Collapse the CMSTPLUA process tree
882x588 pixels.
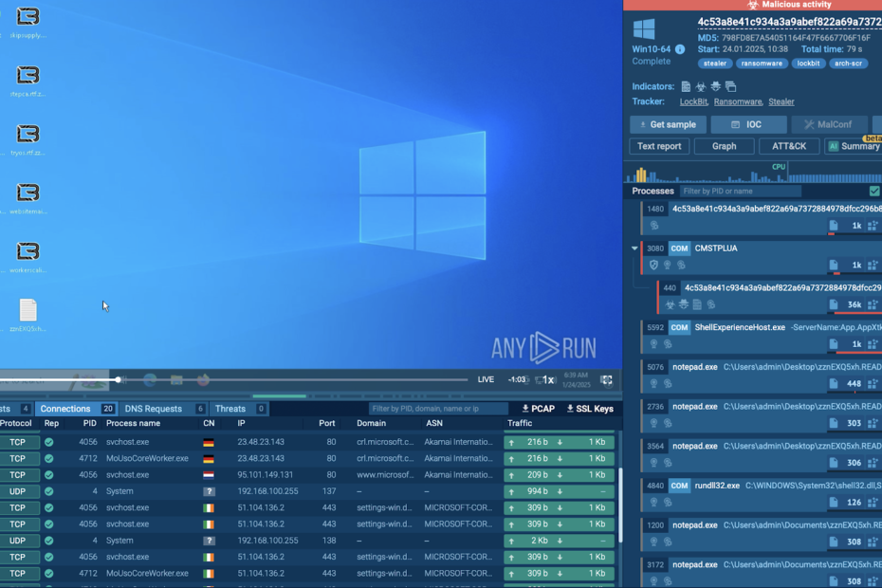(634, 248)
